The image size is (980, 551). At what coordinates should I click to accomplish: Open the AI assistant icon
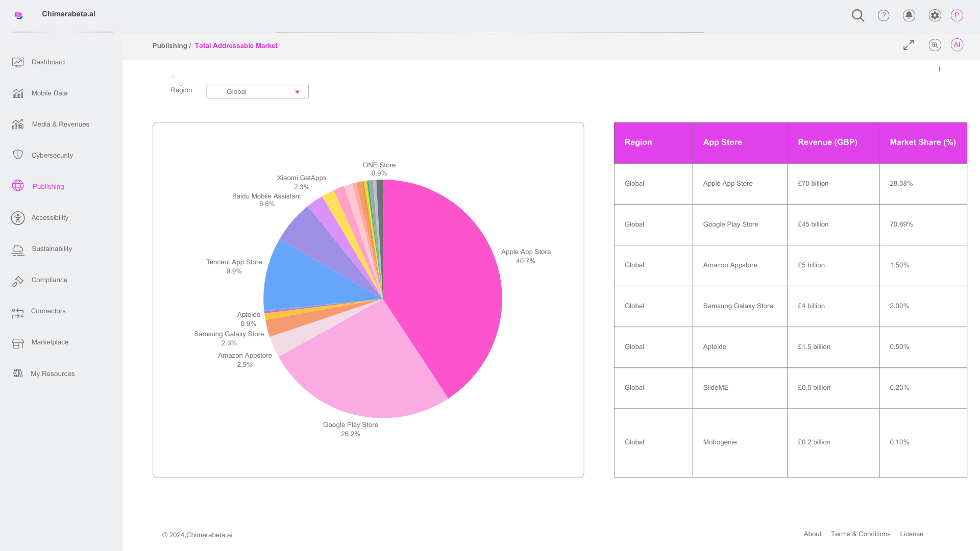(x=957, y=45)
